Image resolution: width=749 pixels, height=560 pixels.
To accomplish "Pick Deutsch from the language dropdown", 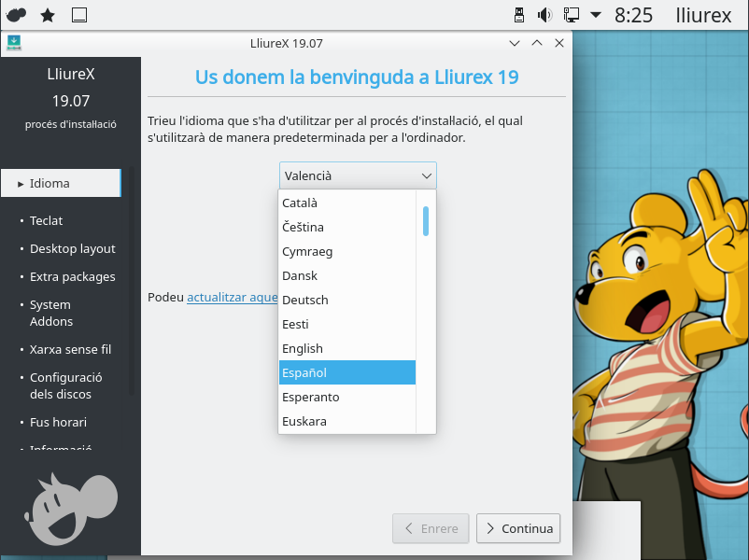I will click(347, 300).
